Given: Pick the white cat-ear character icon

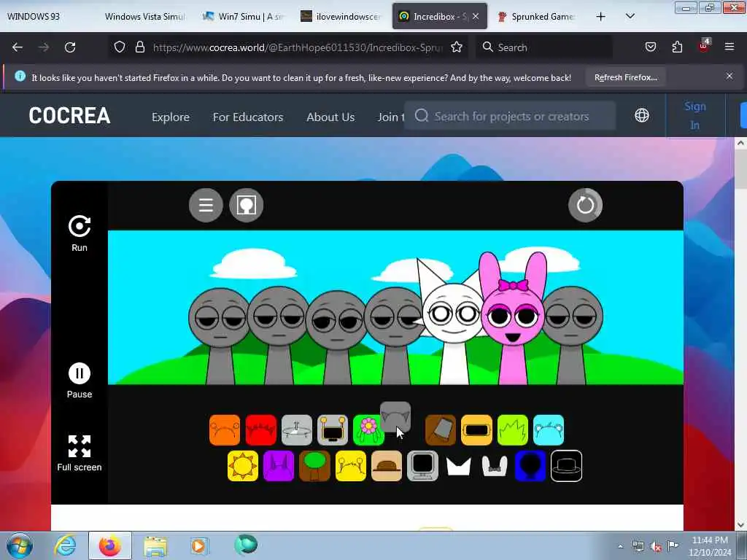Looking at the screenshot, I should 458,466.
